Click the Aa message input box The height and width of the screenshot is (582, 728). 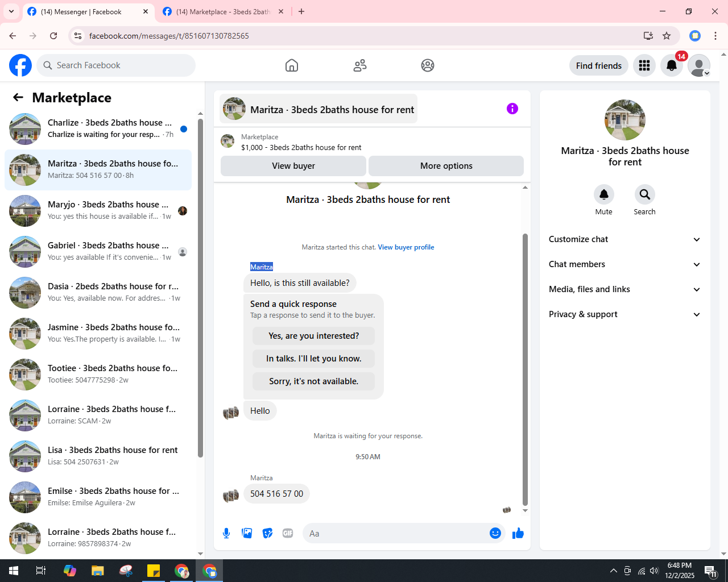point(396,533)
